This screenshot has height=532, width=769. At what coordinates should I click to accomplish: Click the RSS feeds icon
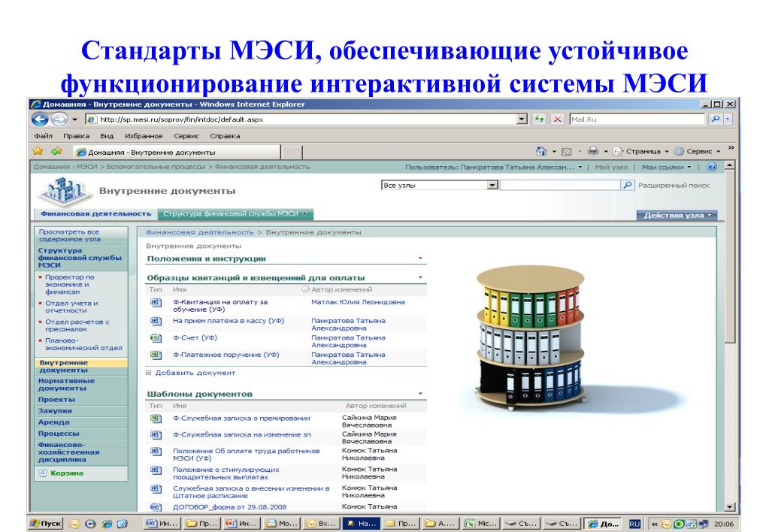pyautogui.click(x=567, y=152)
